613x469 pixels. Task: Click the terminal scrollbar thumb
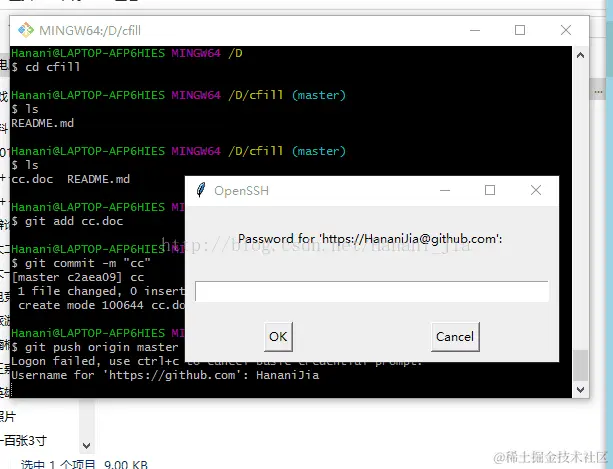tap(581, 365)
